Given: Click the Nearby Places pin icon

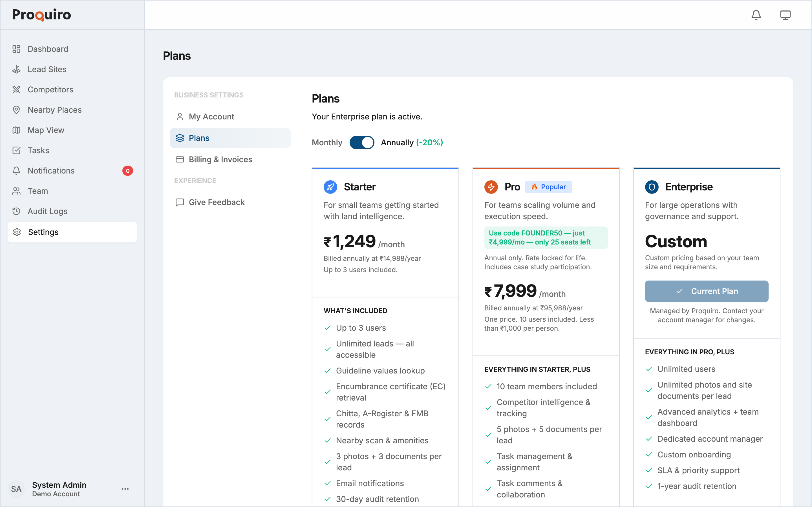Looking at the screenshot, I should (x=17, y=110).
